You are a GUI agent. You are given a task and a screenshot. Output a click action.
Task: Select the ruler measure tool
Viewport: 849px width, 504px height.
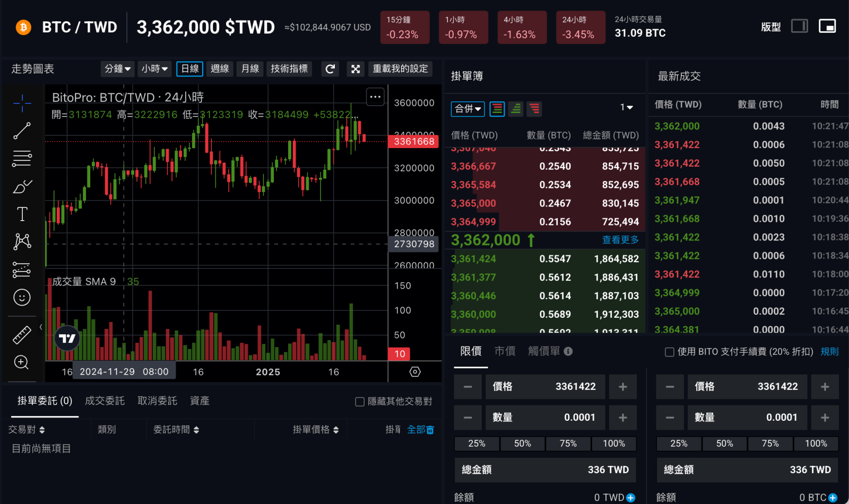coord(22,335)
